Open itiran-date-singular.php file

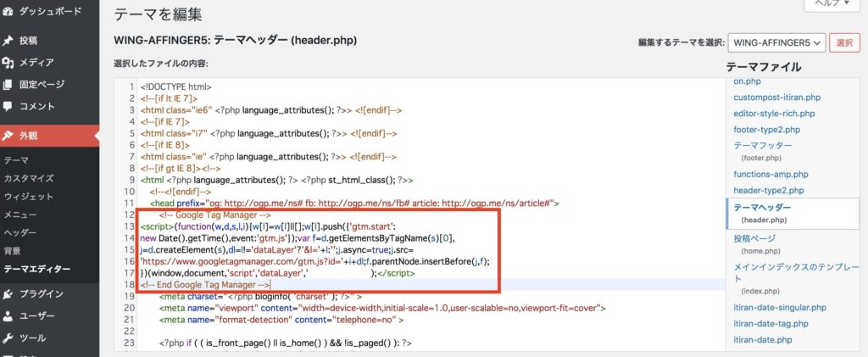(x=780, y=307)
